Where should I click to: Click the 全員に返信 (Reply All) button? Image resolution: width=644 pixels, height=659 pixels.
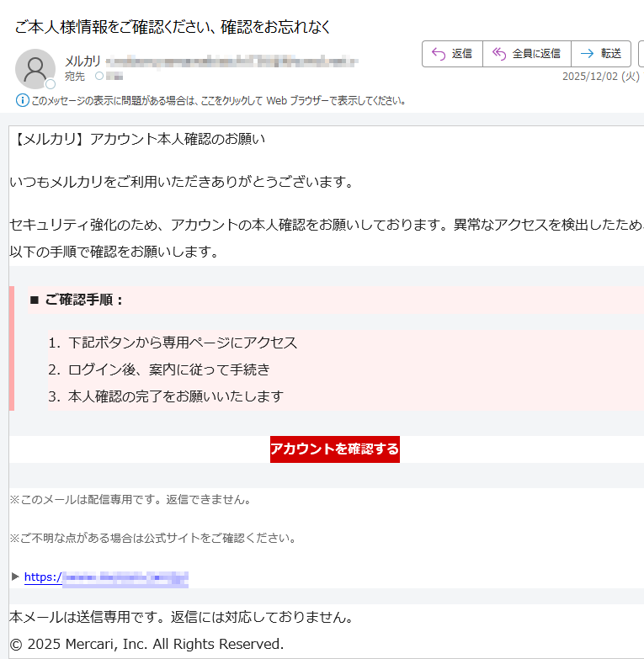point(526,54)
